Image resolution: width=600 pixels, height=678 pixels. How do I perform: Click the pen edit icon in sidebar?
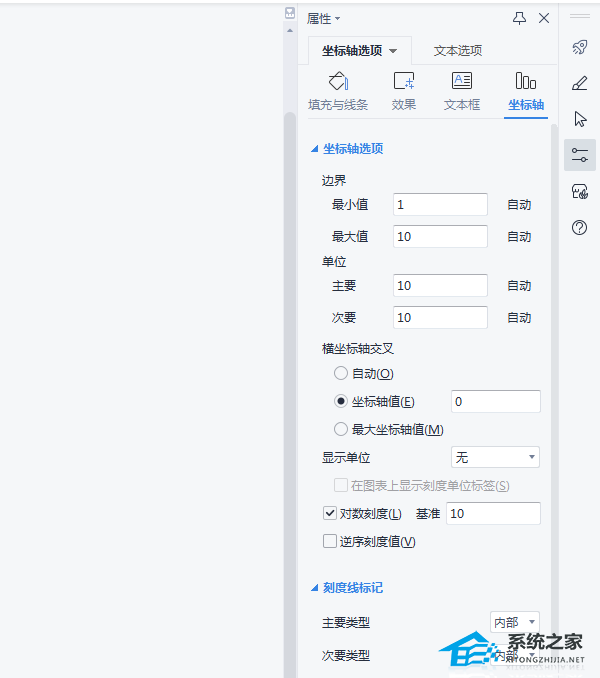point(580,83)
